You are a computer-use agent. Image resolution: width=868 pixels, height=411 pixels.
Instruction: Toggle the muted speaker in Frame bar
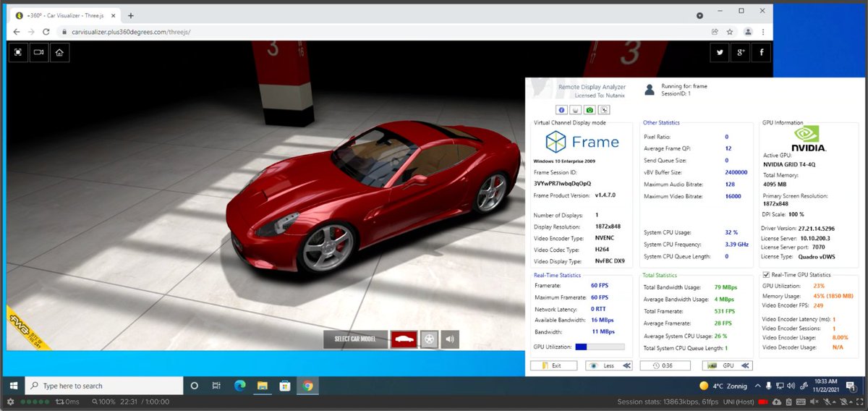814,402
